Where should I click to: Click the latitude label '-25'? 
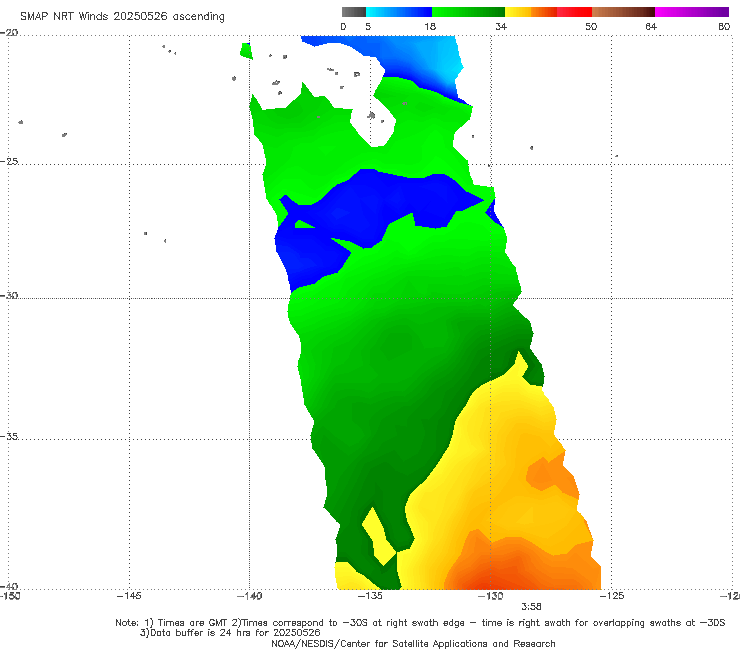coord(9,161)
